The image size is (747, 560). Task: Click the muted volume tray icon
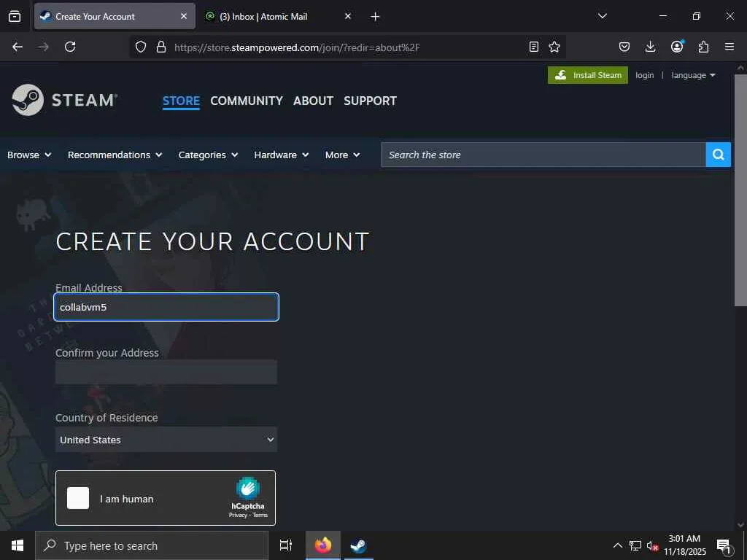(652, 545)
